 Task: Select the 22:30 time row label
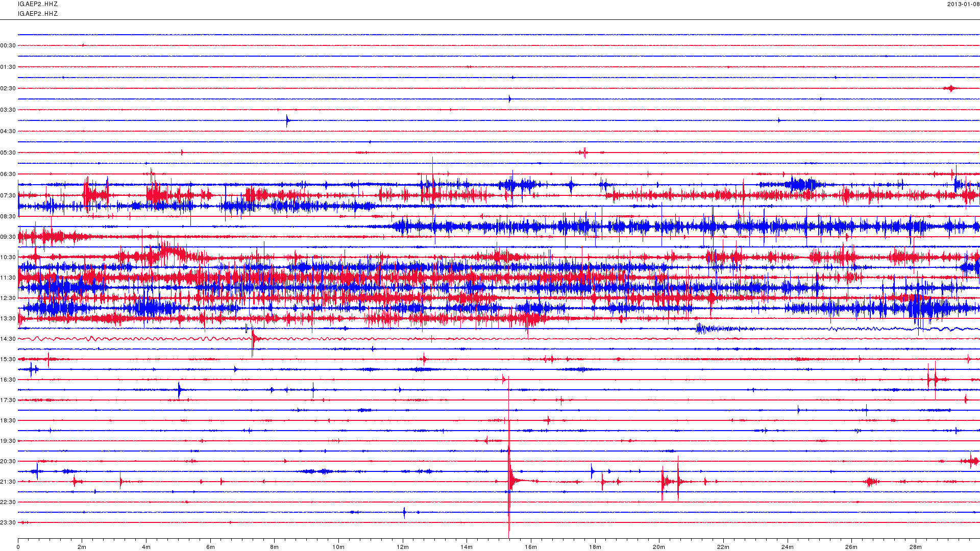pyautogui.click(x=8, y=502)
